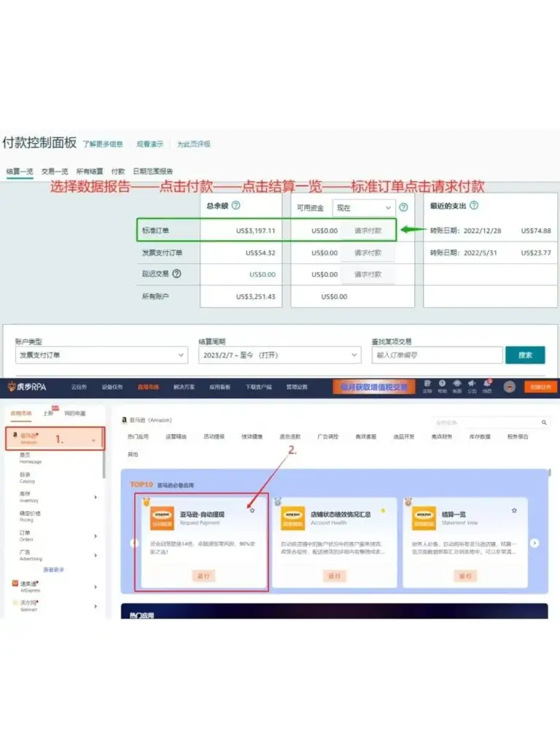560x747 pixels.
Task: Open 设备任务 in RPA navigation bar
Action: point(112,387)
